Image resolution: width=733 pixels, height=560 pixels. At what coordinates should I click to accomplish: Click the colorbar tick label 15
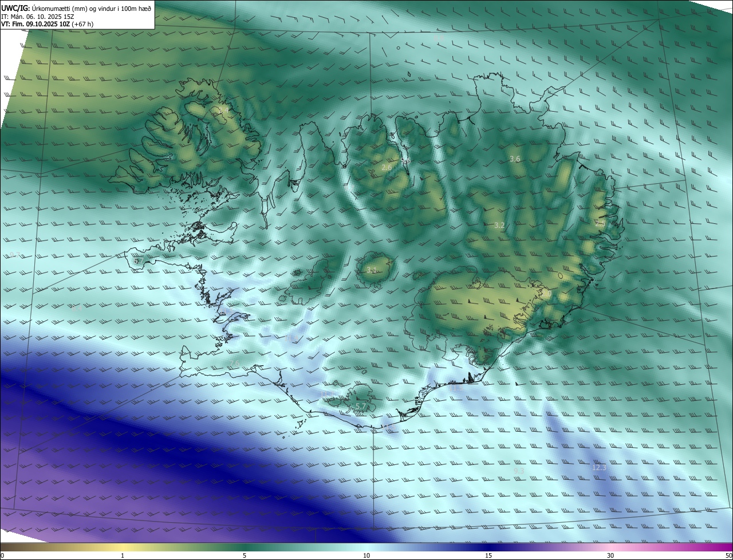488,555
